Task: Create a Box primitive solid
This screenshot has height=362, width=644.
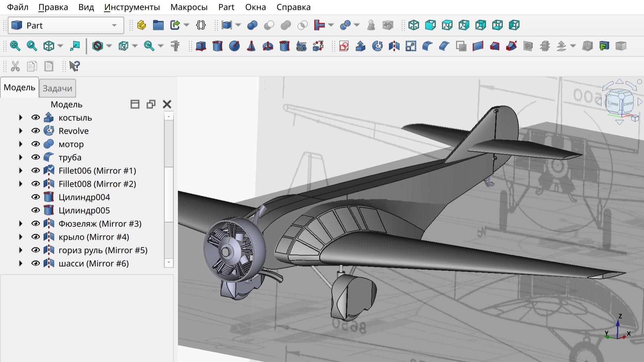Action: tap(201, 46)
